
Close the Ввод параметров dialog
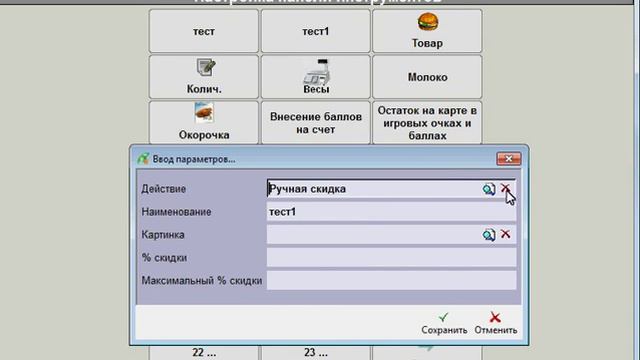coord(509,159)
